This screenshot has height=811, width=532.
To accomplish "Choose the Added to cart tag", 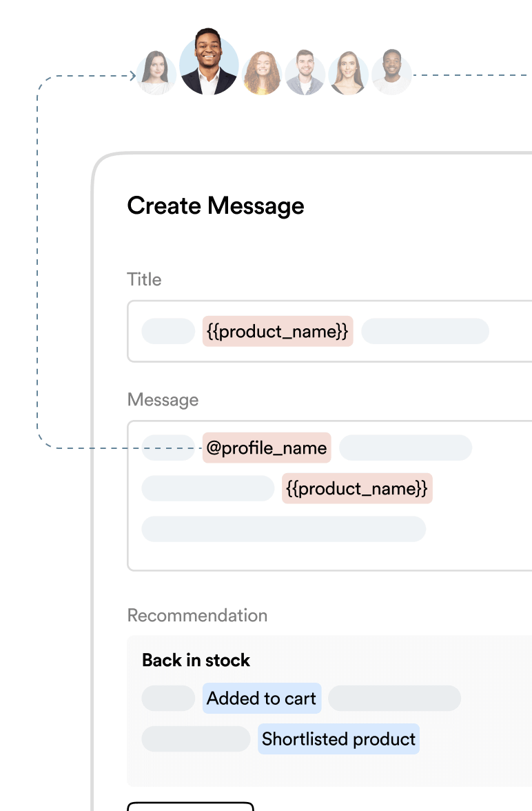I will tap(262, 699).
